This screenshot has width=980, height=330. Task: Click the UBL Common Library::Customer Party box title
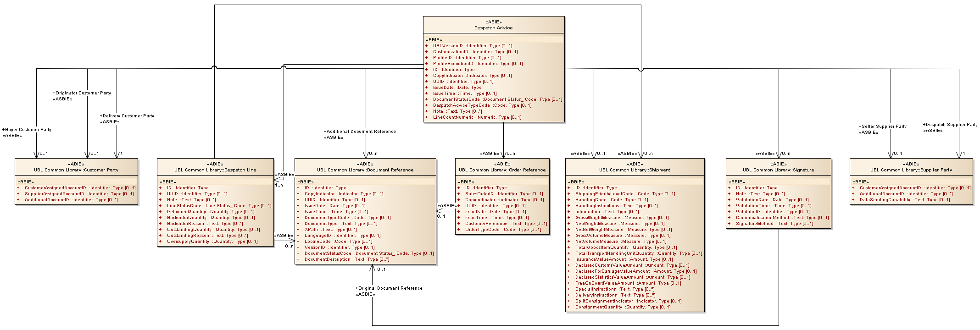coord(76,170)
